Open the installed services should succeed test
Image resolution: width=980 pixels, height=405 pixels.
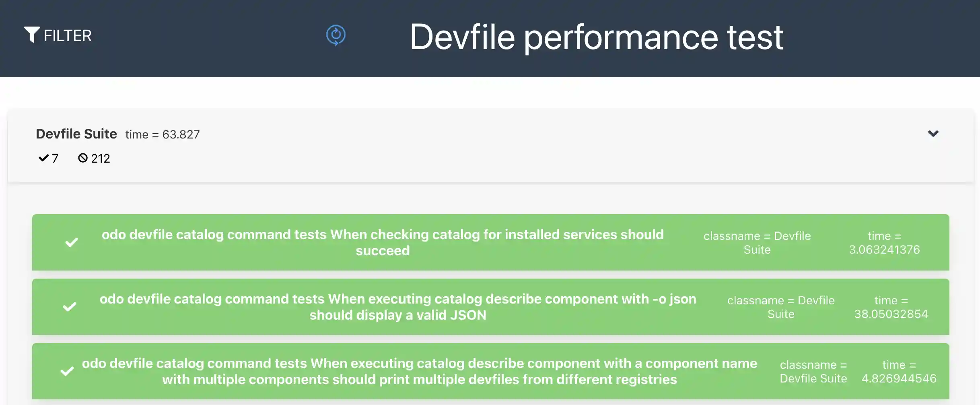(383, 242)
